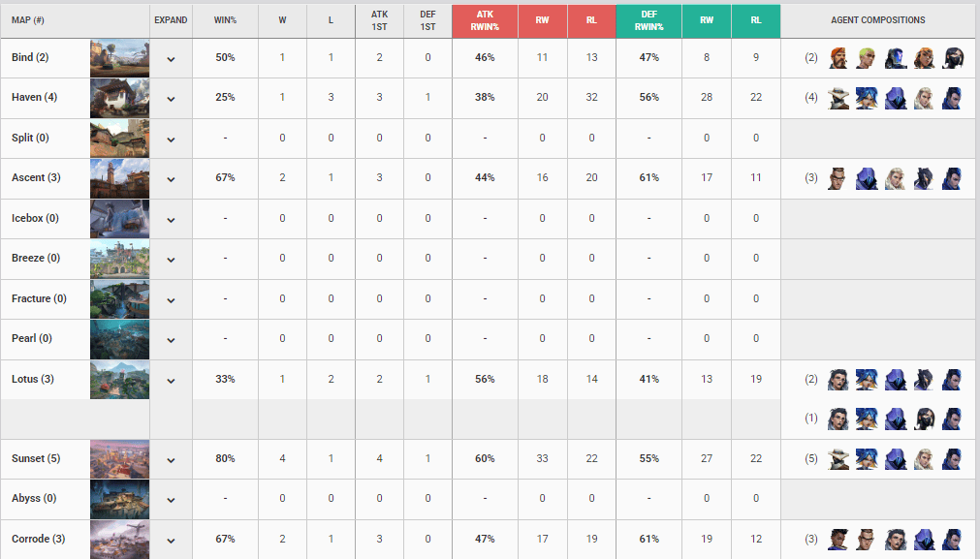Expand the Sunset row chevron
This screenshot has width=980, height=559.
pyautogui.click(x=171, y=460)
